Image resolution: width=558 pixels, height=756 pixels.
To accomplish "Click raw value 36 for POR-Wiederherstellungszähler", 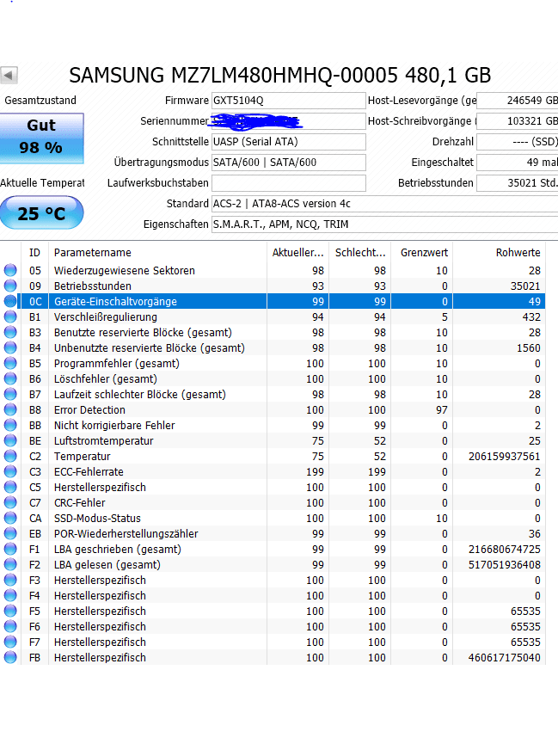I will [534, 534].
